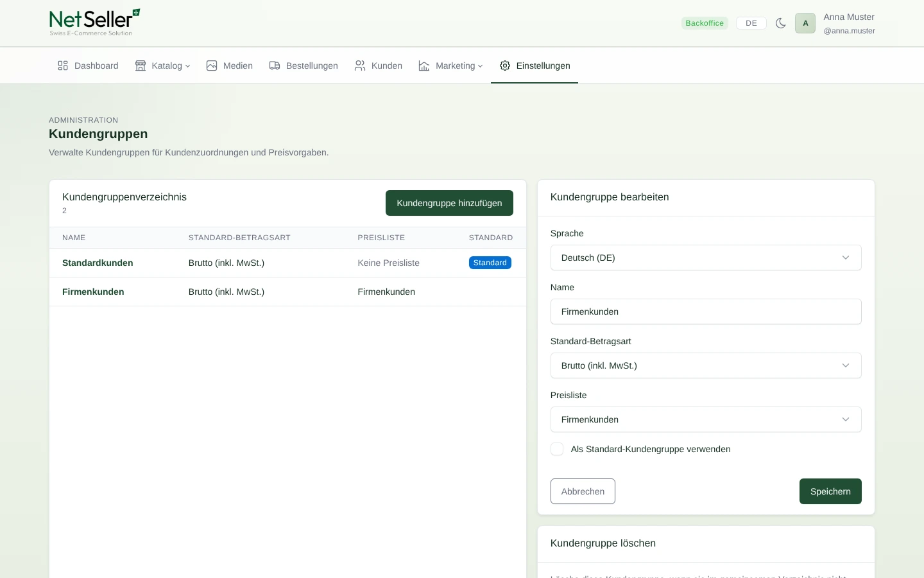Click the Bestellungen truck icon

click(275, 66)
